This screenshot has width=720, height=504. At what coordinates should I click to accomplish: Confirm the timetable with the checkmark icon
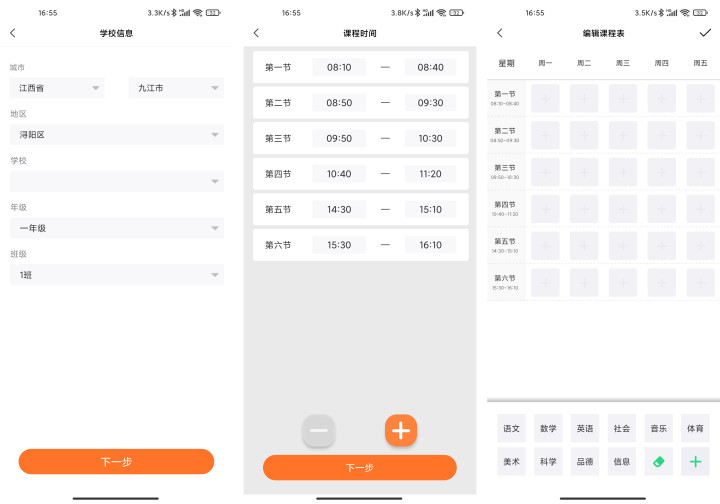(x=705, y=33)
